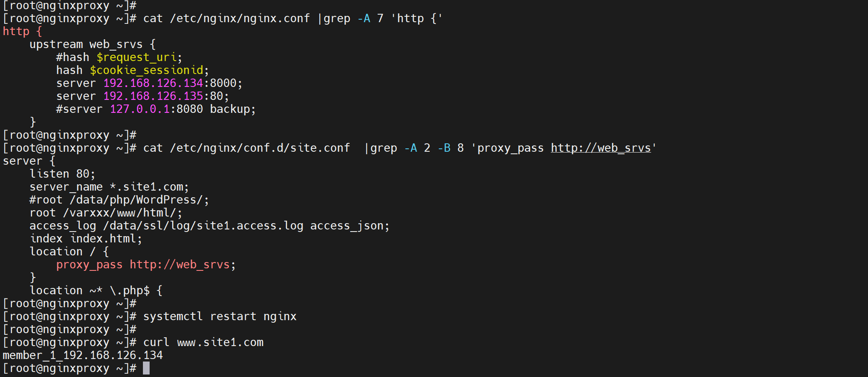Click the '/etc/nginx/nginx.conf' file path

(240, 18)
